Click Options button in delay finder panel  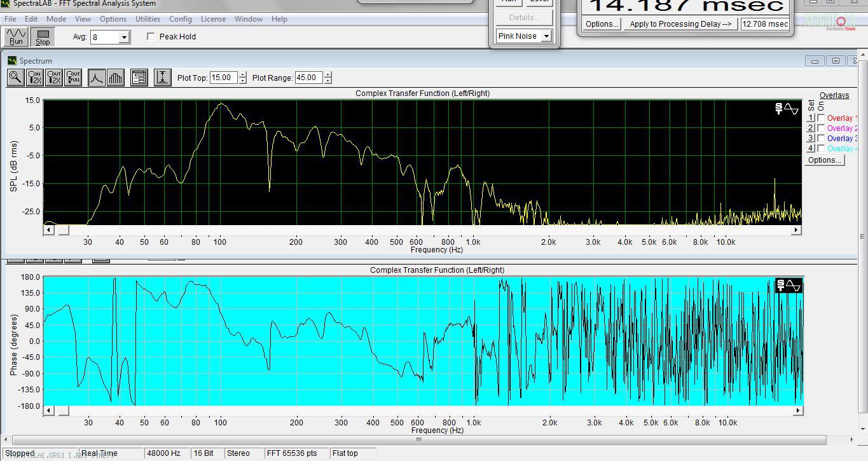(602, 24)
